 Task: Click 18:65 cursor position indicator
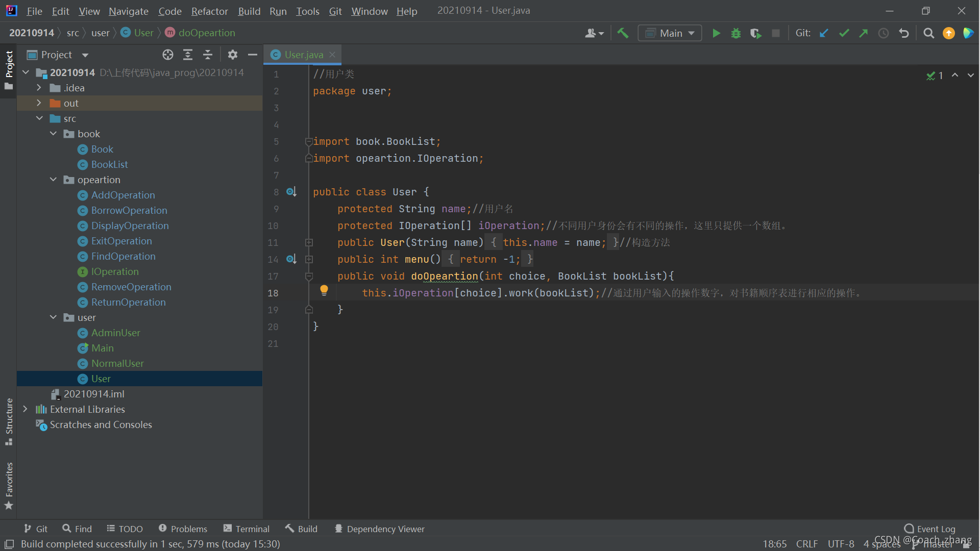click(x=775, y=544)
